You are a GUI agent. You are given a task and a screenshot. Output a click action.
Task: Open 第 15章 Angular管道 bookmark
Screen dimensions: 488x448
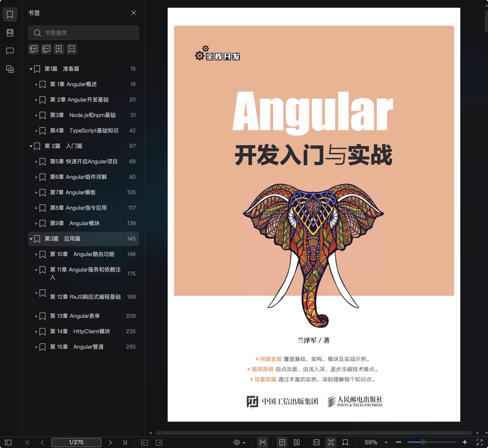click(x=77, y=347)
